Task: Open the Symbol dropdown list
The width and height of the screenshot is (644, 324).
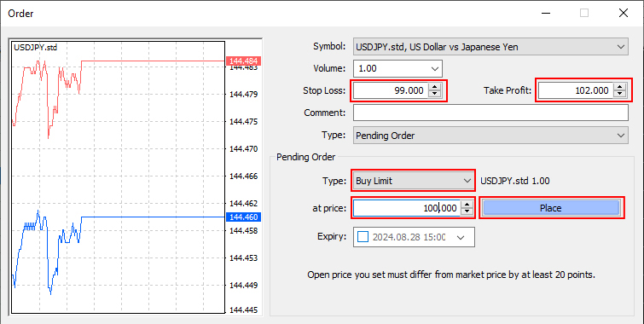Action: pos(490,47)
